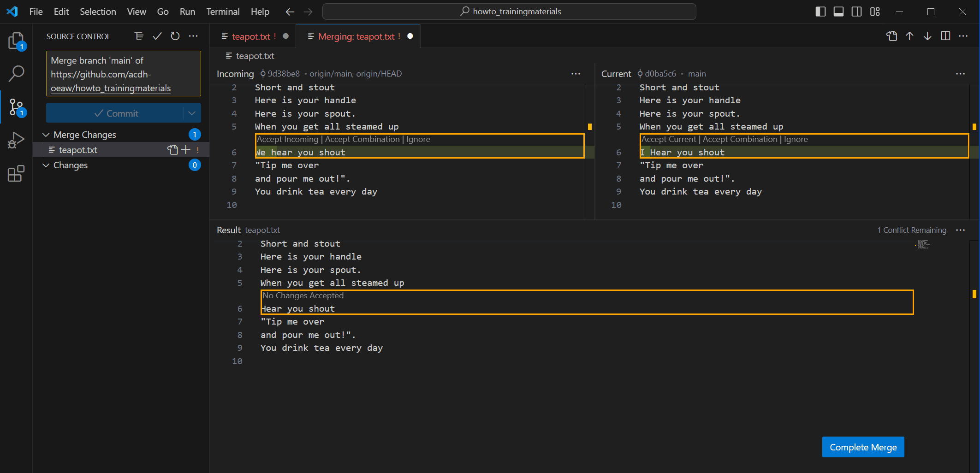
Task: Open the Explorer view in activity bar
Action: point(16,41)
